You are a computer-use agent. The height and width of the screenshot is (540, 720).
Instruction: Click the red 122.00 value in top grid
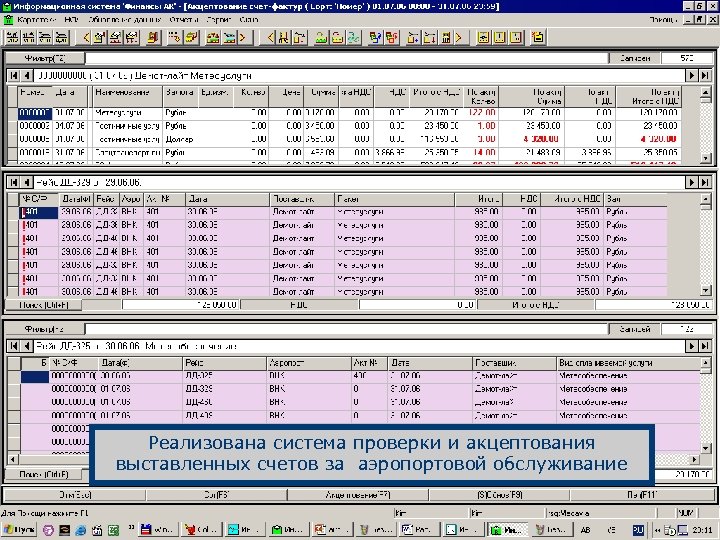pos(482,112)
